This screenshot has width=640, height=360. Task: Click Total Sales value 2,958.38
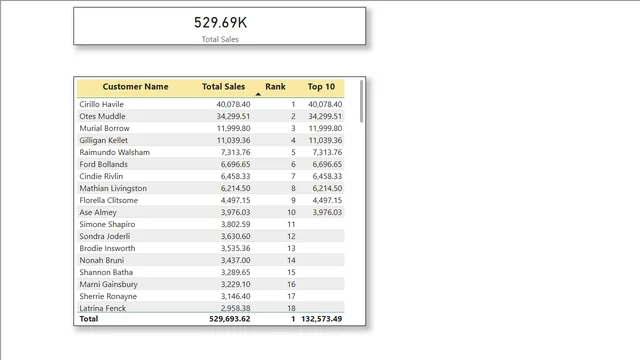236,308
